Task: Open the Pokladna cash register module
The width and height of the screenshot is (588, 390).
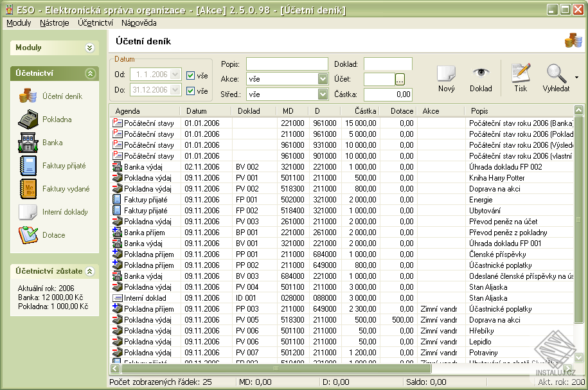Action: [x=28, y=120]
